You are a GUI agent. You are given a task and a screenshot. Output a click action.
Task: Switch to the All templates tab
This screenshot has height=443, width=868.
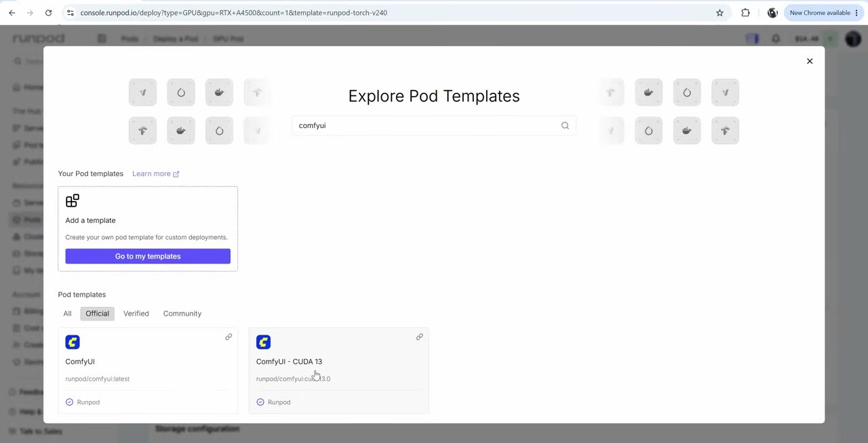coord(67,314)
